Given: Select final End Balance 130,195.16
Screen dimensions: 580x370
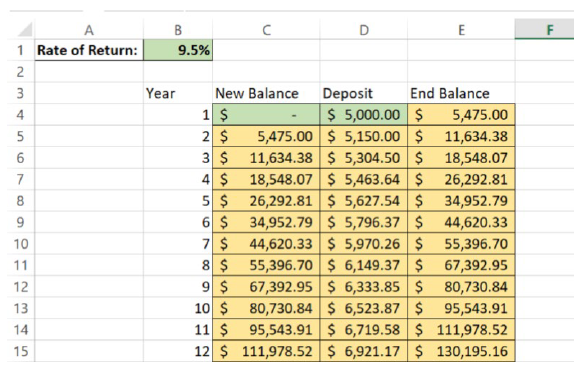Looking at the screenshot, I should [461, 351].
